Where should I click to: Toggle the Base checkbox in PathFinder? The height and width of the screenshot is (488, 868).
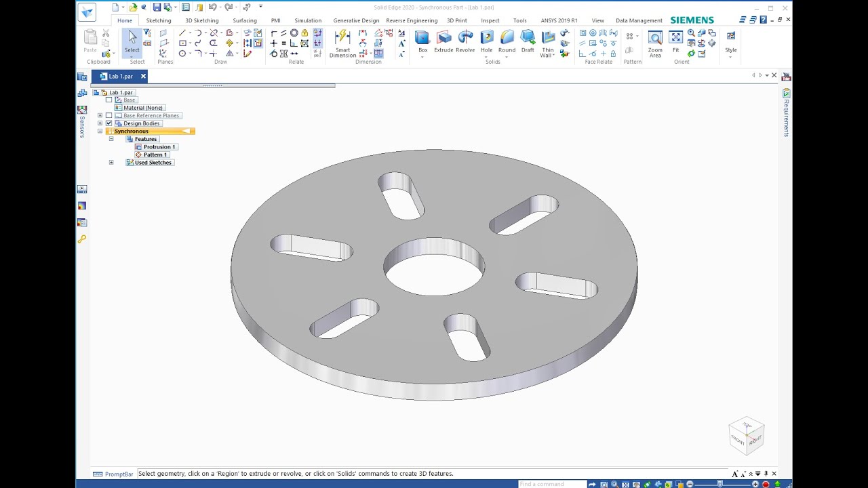pos(108,100)
